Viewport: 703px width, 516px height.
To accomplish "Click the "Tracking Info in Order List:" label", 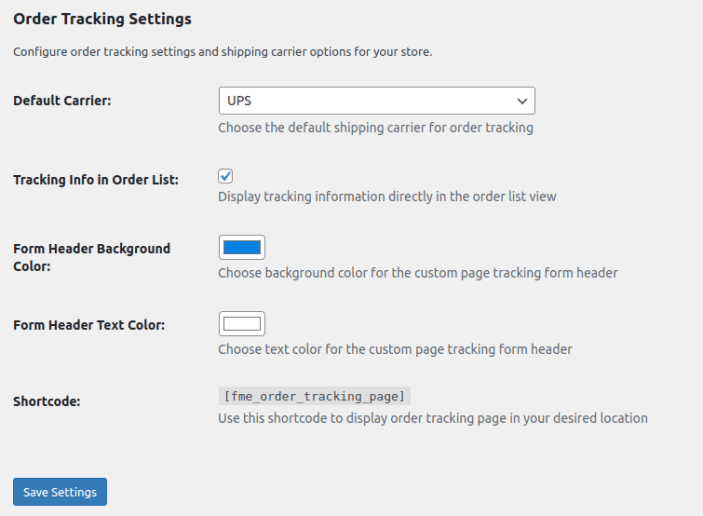I will (96, 180).
